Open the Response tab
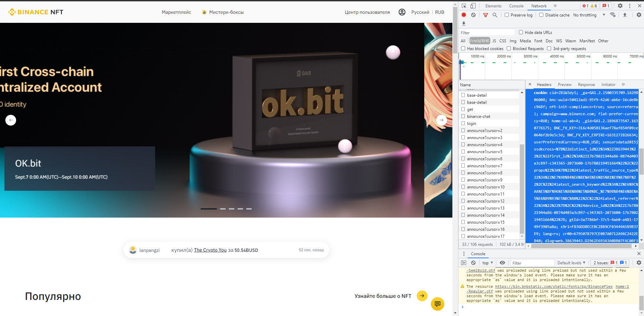The height and width of the screenshot is (316, 644). (x=586, y=84)
